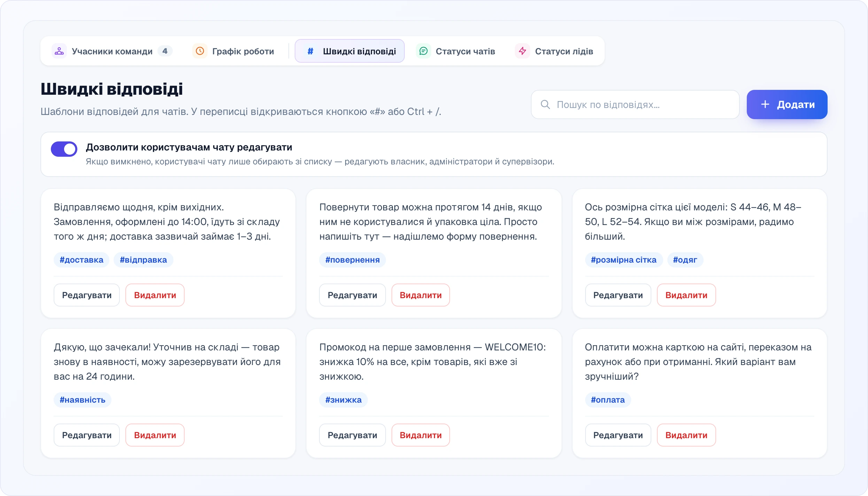Open the Учасники команди tab
The height and width of the screenshot is (496, 868).
(112, 51)
